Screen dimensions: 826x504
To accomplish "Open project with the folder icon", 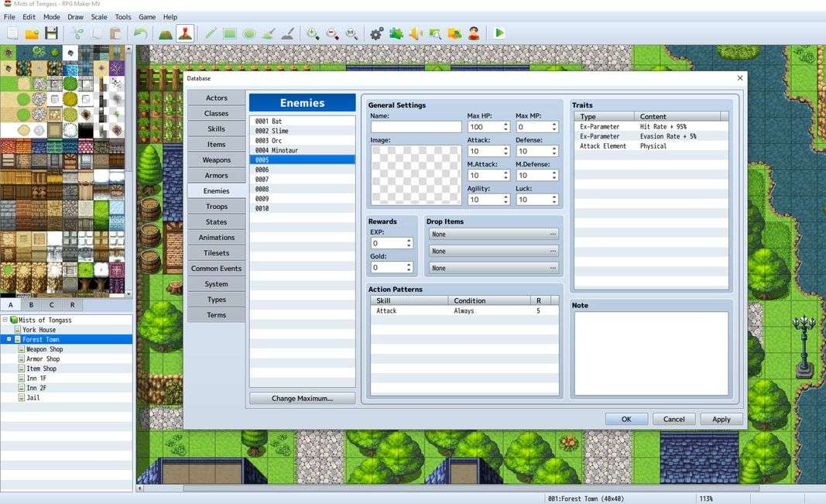I will pos(32,33).
